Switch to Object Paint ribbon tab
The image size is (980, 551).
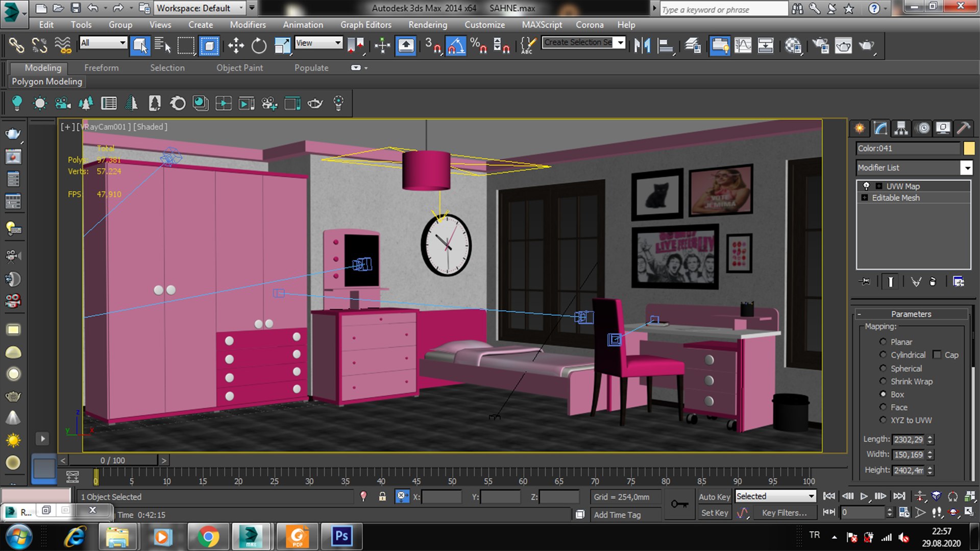coord(239,67)
